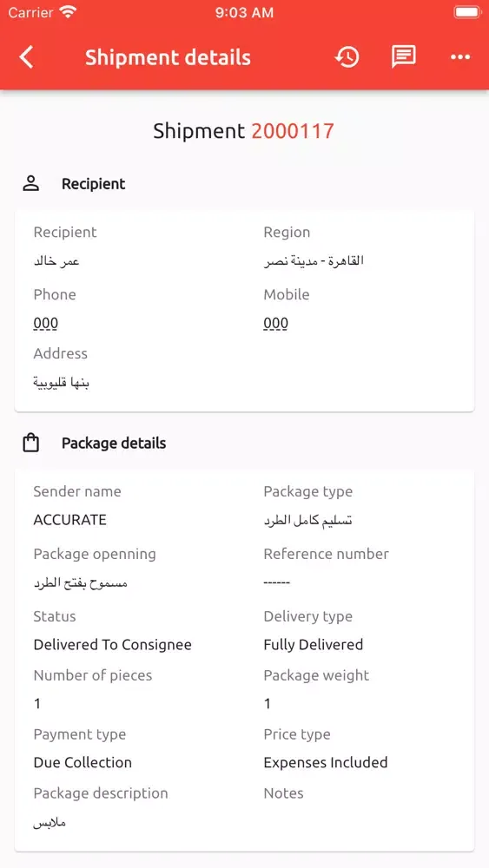Tap the ACCURATE sender name
The height and width of the screenshot is (868, 489).
[69, 520]
